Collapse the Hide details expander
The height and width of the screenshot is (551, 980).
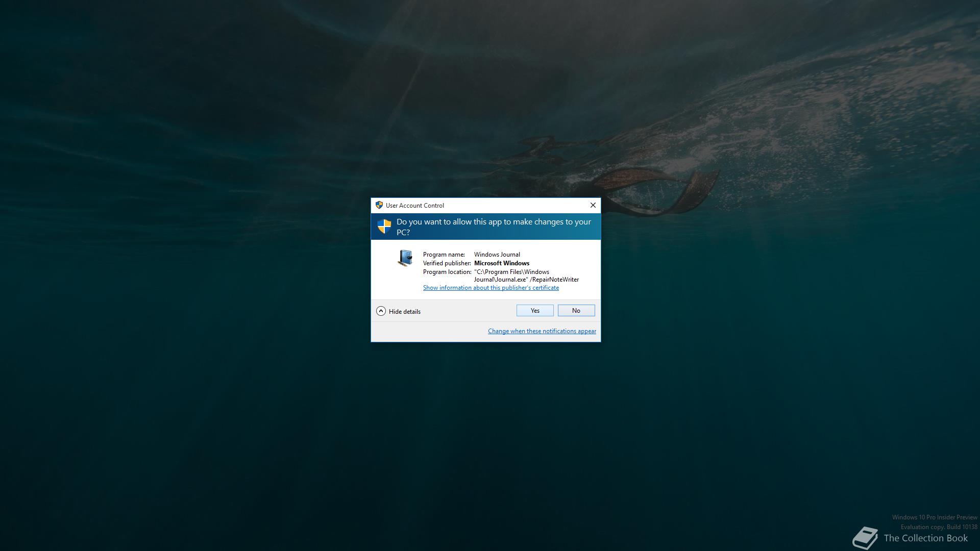[399, 311]
